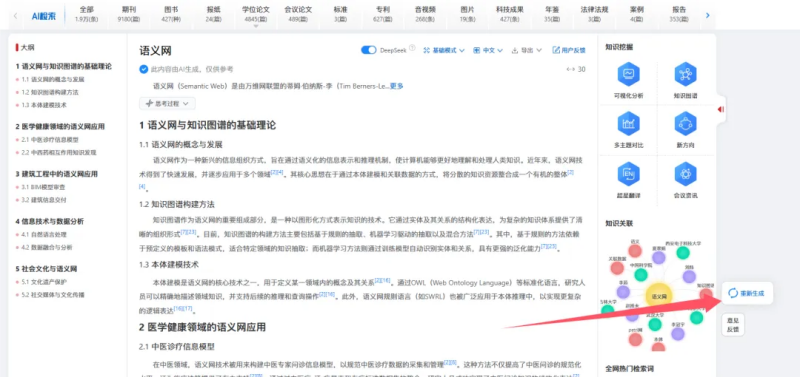The image size is (800, 377).
Task: Select the 法律法规 laws tab
Action: (x=594, y=14)
